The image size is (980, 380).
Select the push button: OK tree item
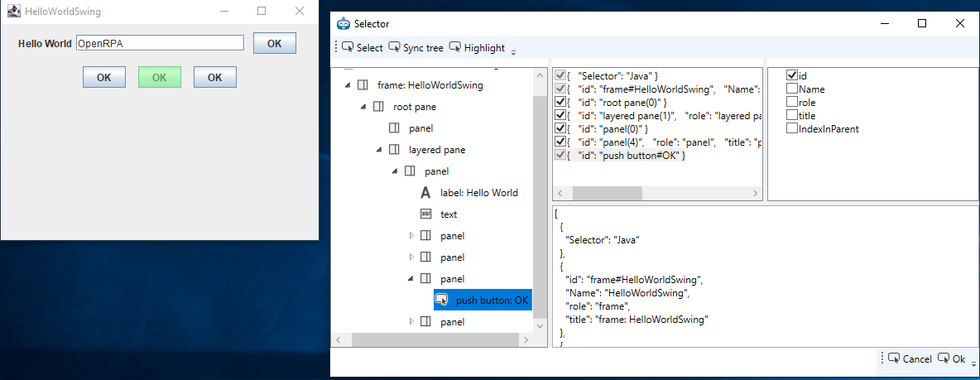tap(483, 300)
